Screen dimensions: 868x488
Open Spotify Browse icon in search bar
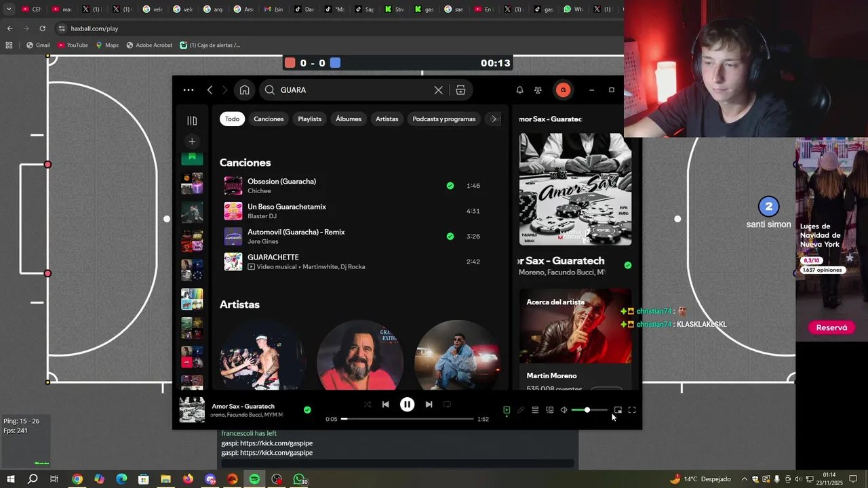[460, 90]
